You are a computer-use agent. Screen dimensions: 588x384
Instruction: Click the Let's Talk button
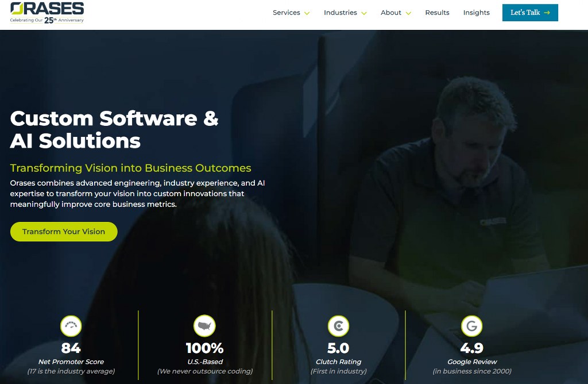tap(530, 13)
